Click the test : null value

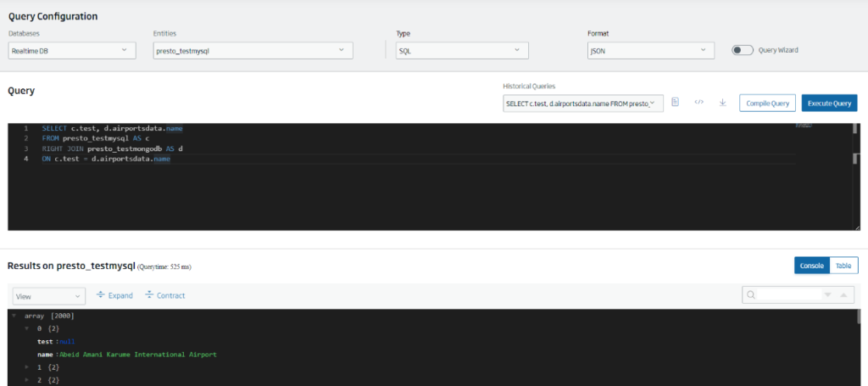(67, 342)
